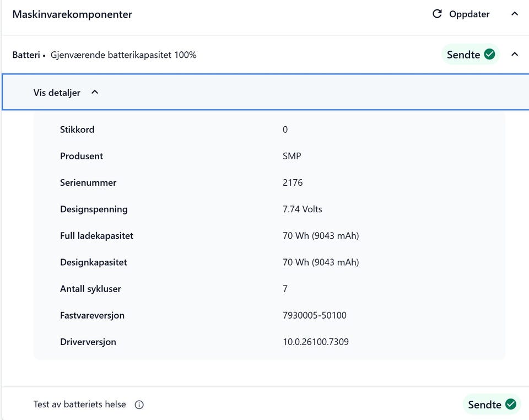Click the green checkmark in the Batteri Sendte badge
Image resolution: width=529 pixels, height=420 pixels.
(489, 54)
